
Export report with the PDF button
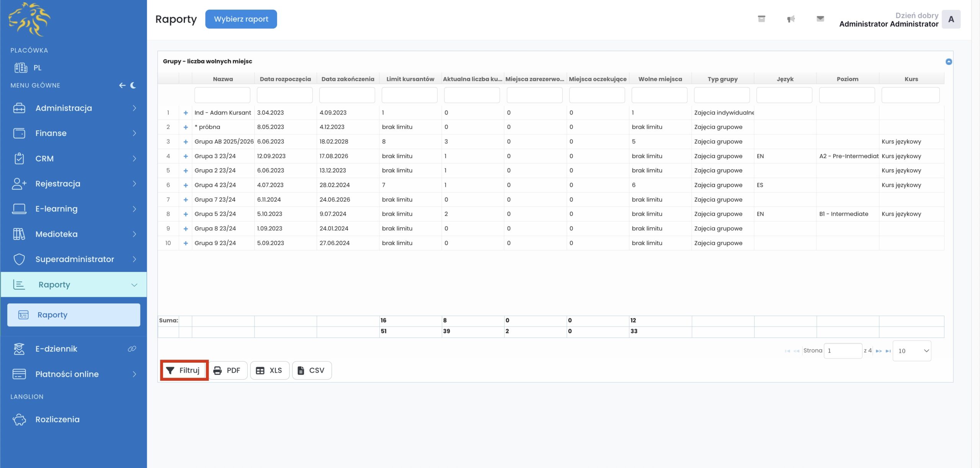coord(227,370)
